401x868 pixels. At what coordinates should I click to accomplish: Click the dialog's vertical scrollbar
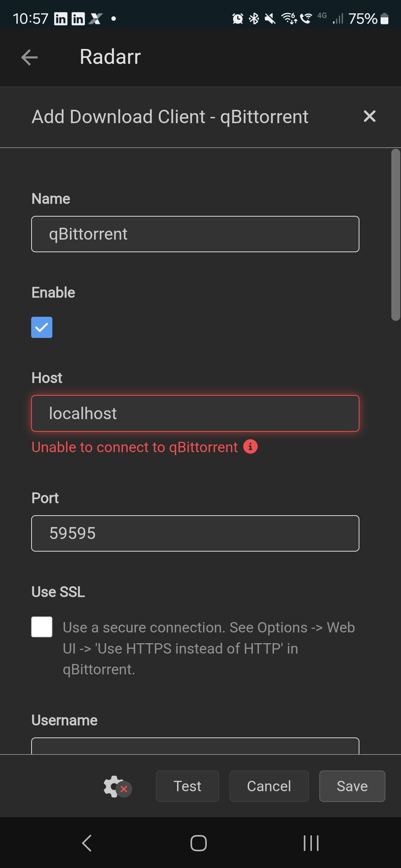coord(395,234)
